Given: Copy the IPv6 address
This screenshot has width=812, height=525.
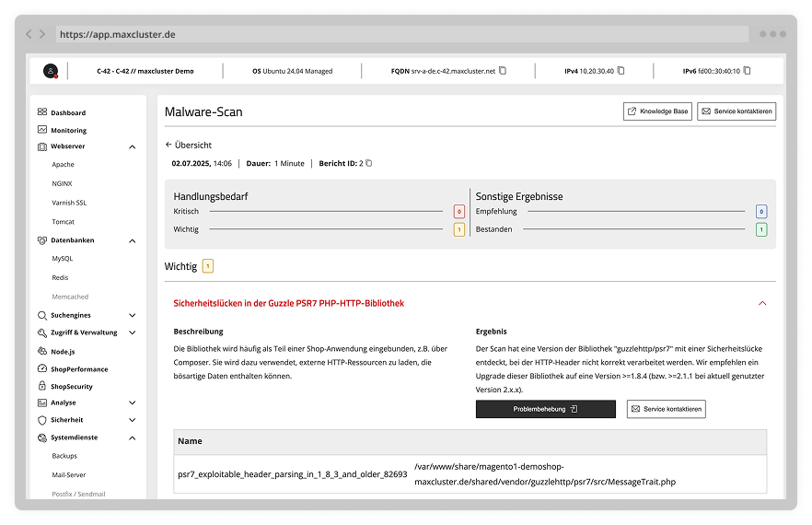Looking at the screenshot, I should 747,71.
